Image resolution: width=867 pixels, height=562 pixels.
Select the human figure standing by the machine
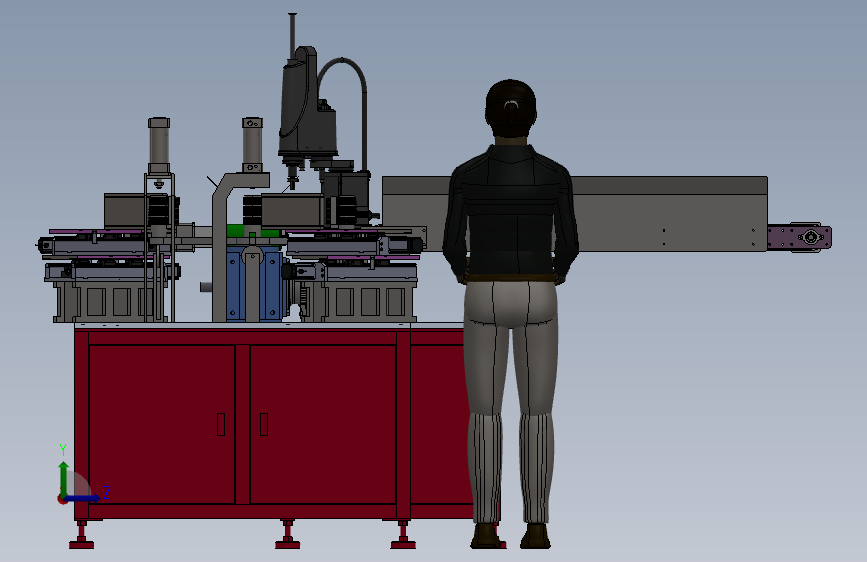[511, 314]
